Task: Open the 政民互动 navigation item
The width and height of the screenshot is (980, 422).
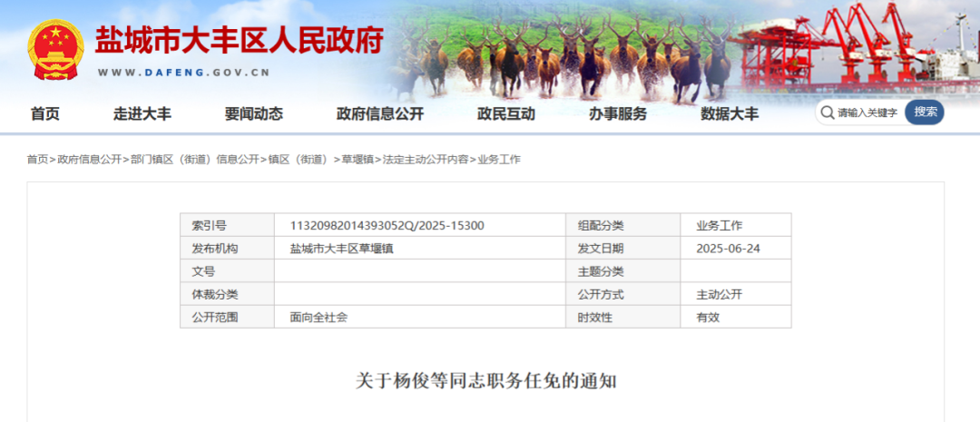Action: [506, 113]
